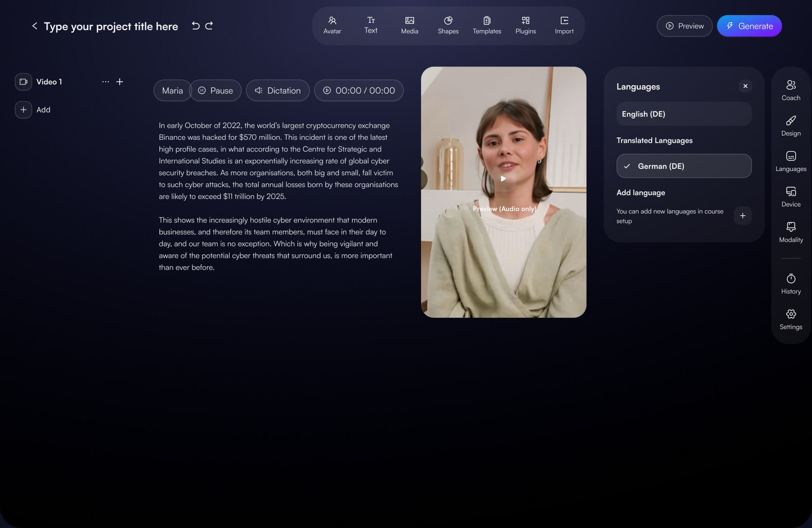Toggle the German (DE) translated language
Viewport: 812px width, 528px height.
click(x=684, y=166)
